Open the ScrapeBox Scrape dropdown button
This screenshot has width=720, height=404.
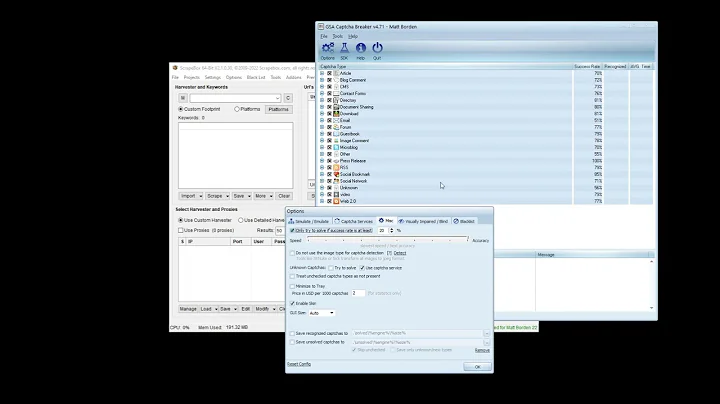217,196
